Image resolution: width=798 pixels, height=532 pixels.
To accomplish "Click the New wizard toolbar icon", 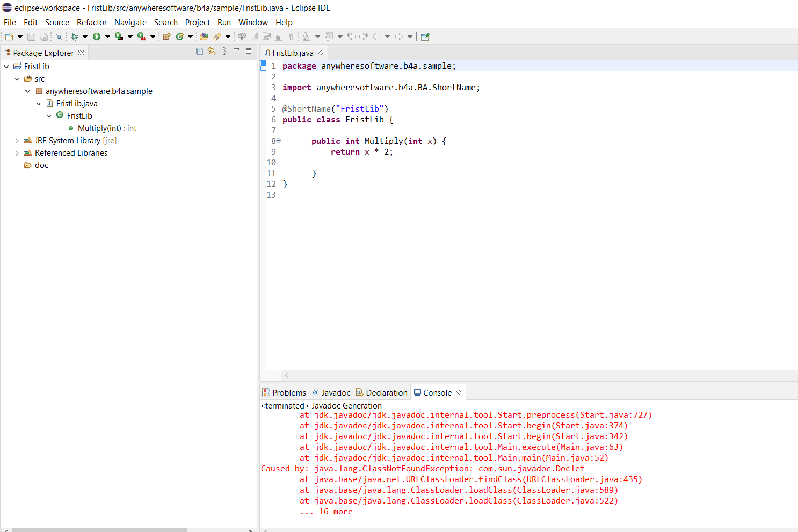I will [9, 37].
